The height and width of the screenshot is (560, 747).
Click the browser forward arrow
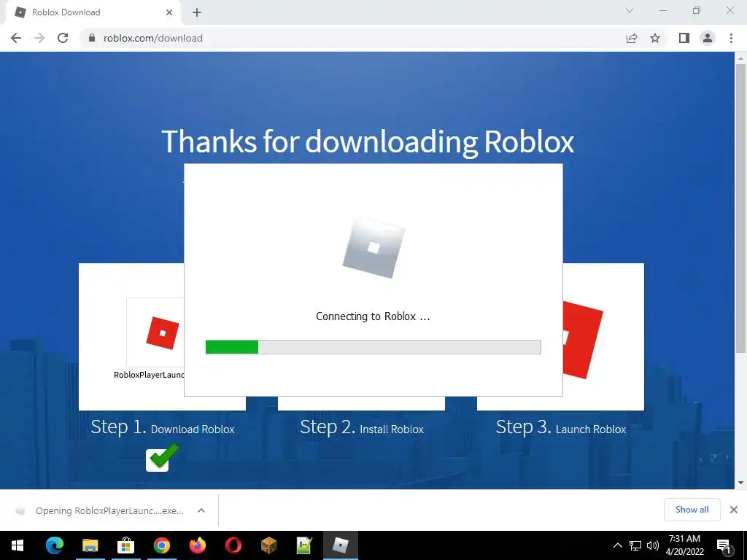[39, 38]
